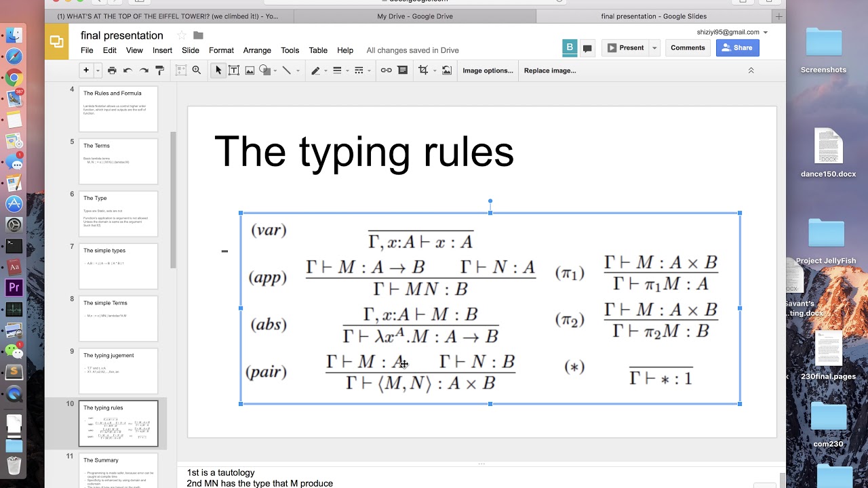The height and width of the screenshot is (488, 868).
Task: Open the Present options dropdown arrow
Action: tap(654, 47)
